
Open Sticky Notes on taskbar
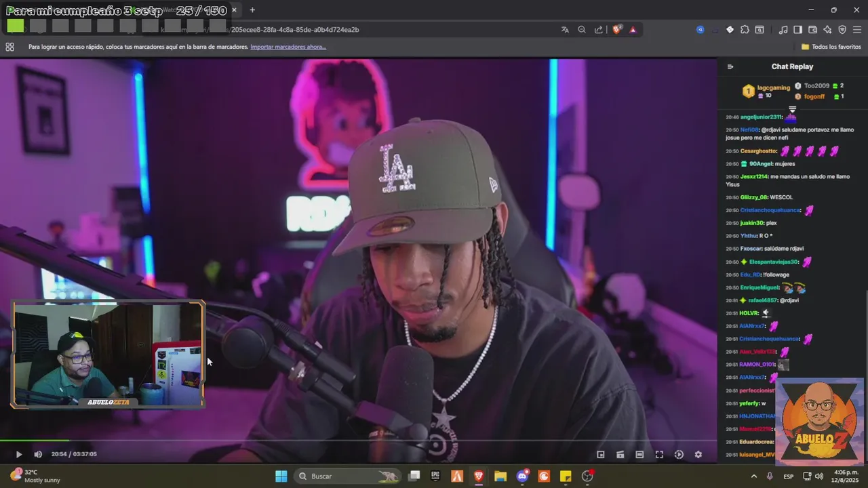[x=566, y=476]
